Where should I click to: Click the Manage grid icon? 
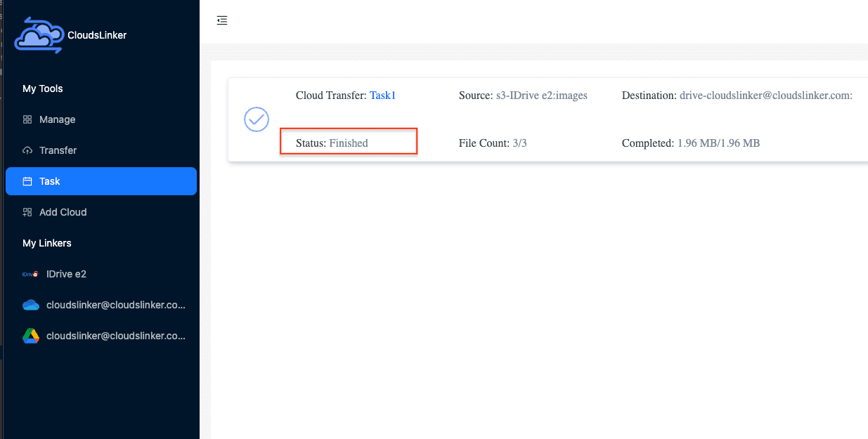(x=27, y=119)
